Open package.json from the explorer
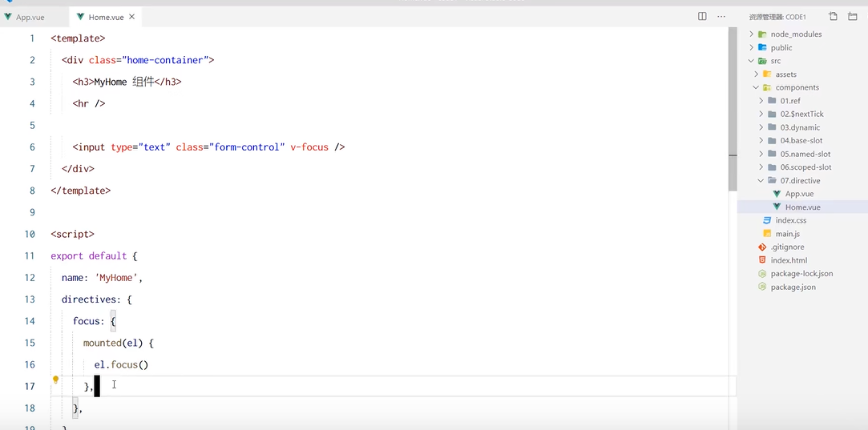This screenshot has width=868, height=430. 793,287
